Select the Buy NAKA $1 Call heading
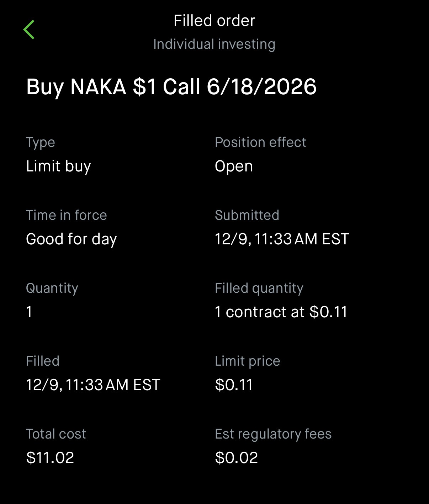 click(x=171, y=87)
